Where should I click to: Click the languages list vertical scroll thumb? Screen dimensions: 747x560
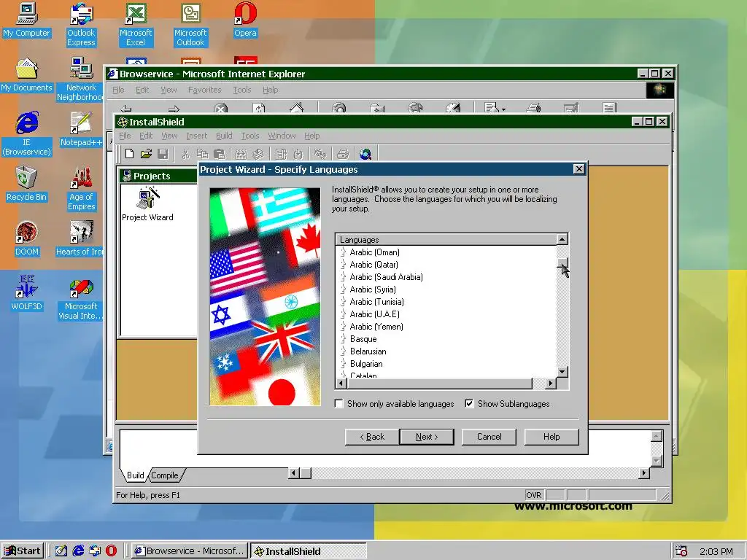tap(562, 262)
